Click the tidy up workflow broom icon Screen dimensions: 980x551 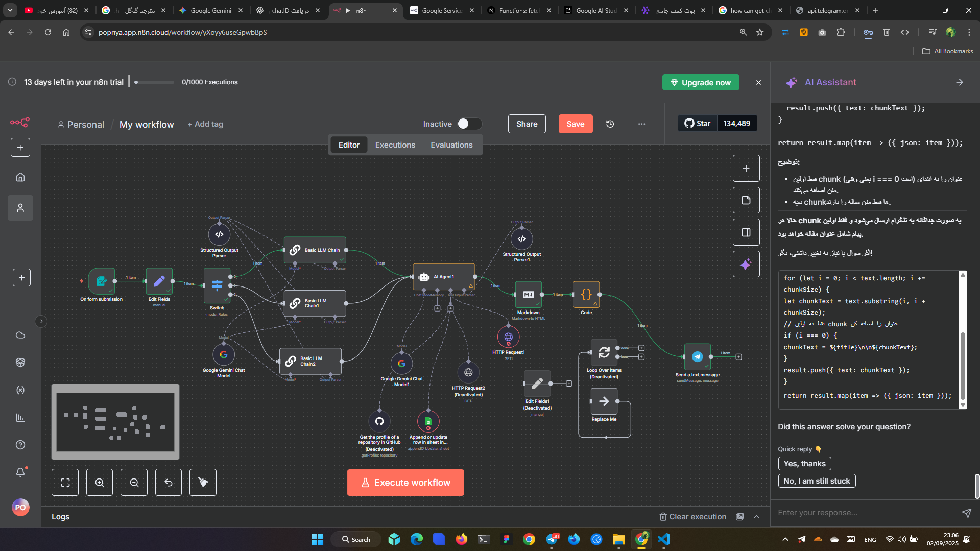coord(203,483)
